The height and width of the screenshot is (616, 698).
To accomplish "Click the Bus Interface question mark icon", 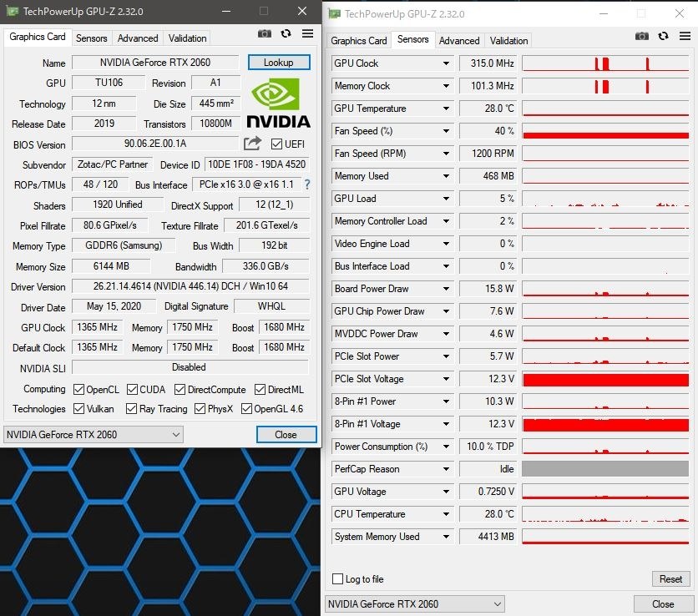I will coord(307,184).
